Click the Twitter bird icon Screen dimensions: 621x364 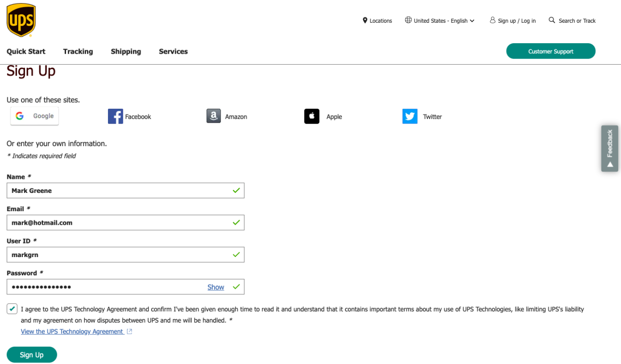pyautogui.click(x=410, y=116)
